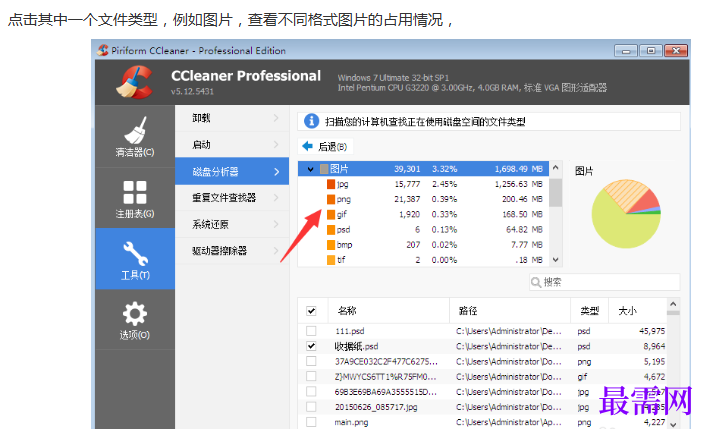Click the Pictures category color icon
The image size is (711, 432).
324,169
